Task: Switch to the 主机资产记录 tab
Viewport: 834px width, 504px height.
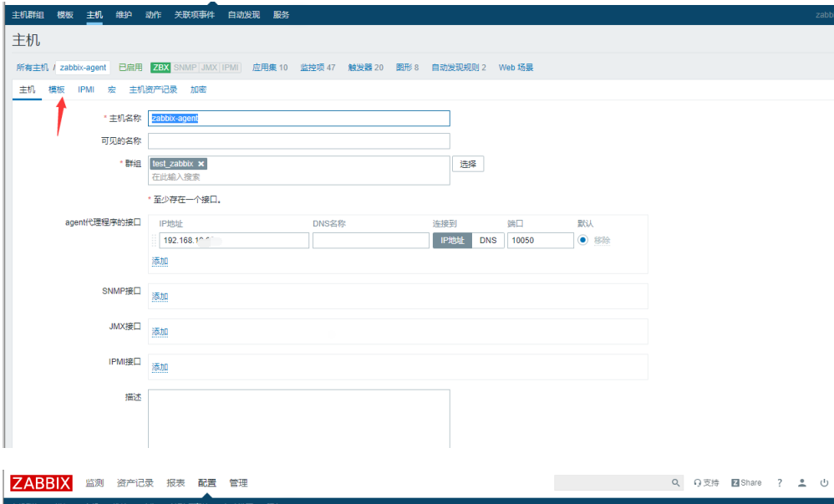Action: [x=153, y=89]
